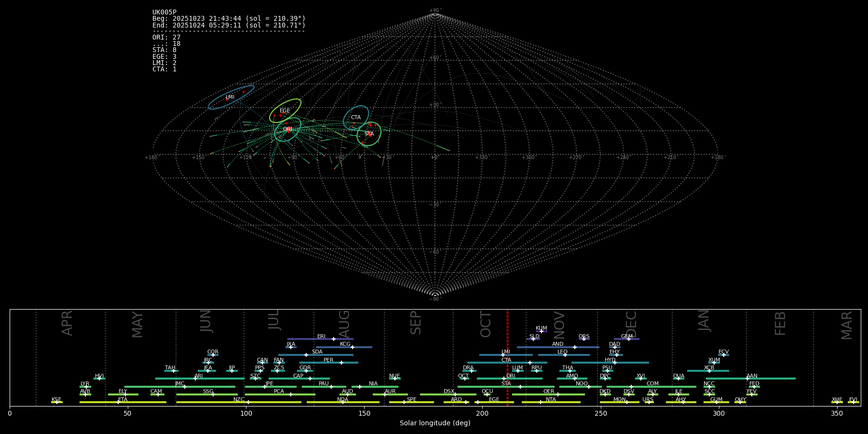The image size is (868, 434).
Task: Click the AAN shower label in timeline
Action: pos(752,376)
